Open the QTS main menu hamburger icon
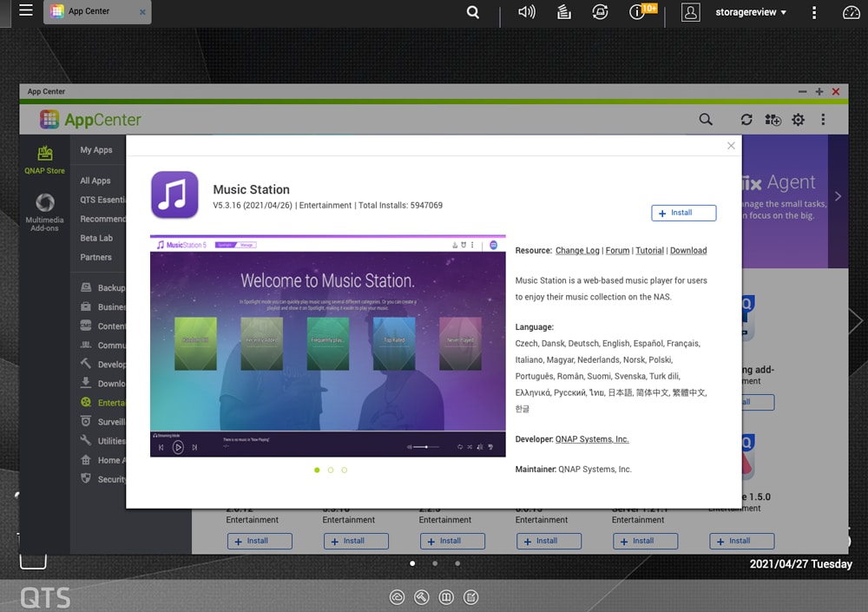 click(25, 10)
